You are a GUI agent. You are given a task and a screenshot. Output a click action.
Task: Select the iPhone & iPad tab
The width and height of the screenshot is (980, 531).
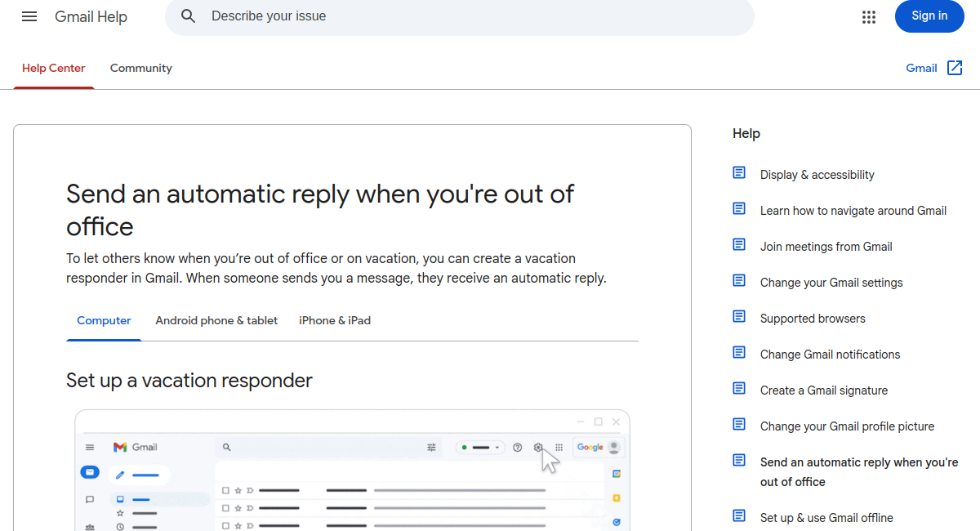click(x=335, y=321)
